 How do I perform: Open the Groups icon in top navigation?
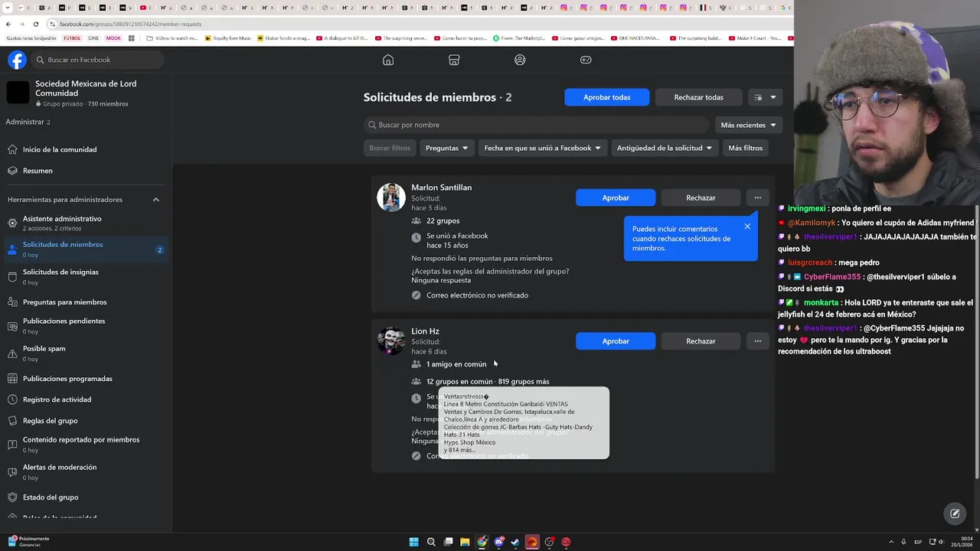[520, 60]
